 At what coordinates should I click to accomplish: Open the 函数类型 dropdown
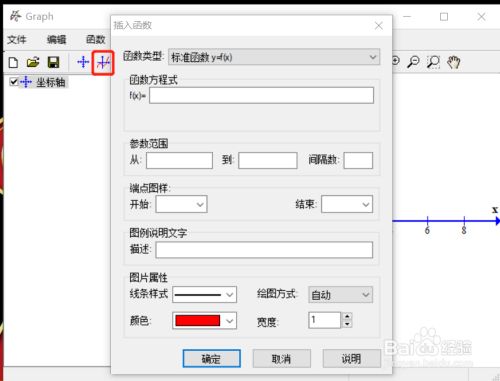(274, 57)
